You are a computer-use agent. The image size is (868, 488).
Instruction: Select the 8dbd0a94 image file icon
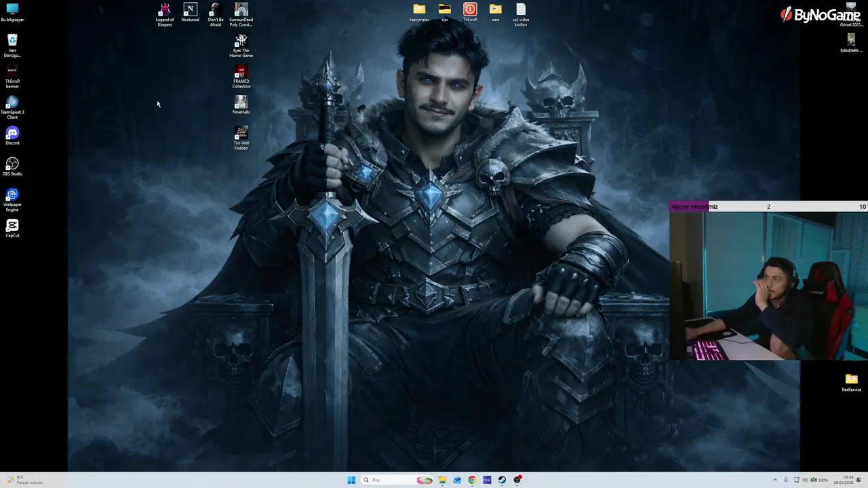pos(851,43)
